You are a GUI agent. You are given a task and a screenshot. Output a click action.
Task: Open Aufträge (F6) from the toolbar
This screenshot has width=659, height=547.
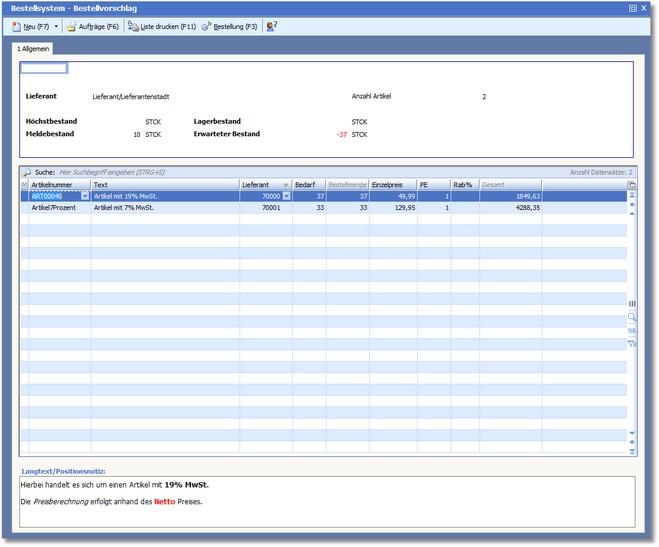tap(93, 26)
